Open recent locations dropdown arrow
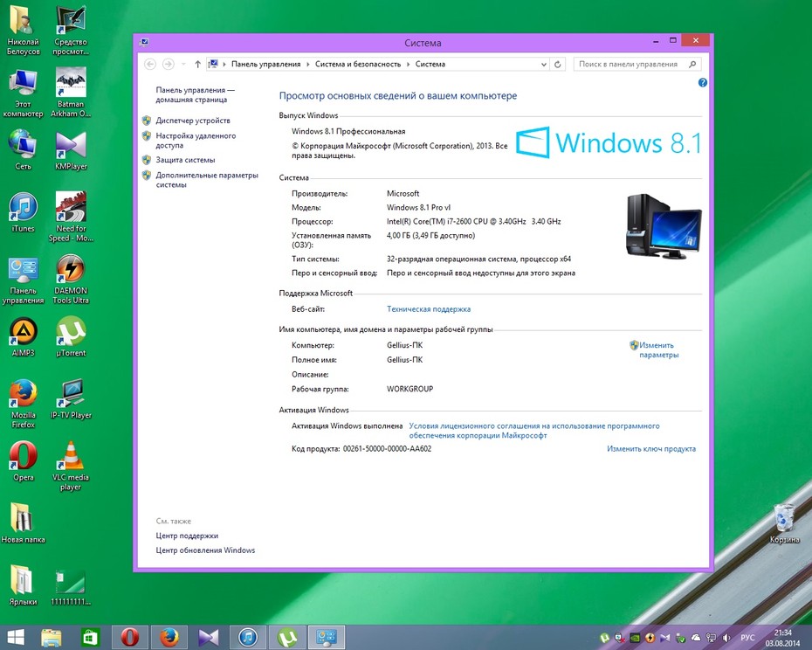Viewport: 812px width, 650px height. pyautogui.click(x=182, y=65)
